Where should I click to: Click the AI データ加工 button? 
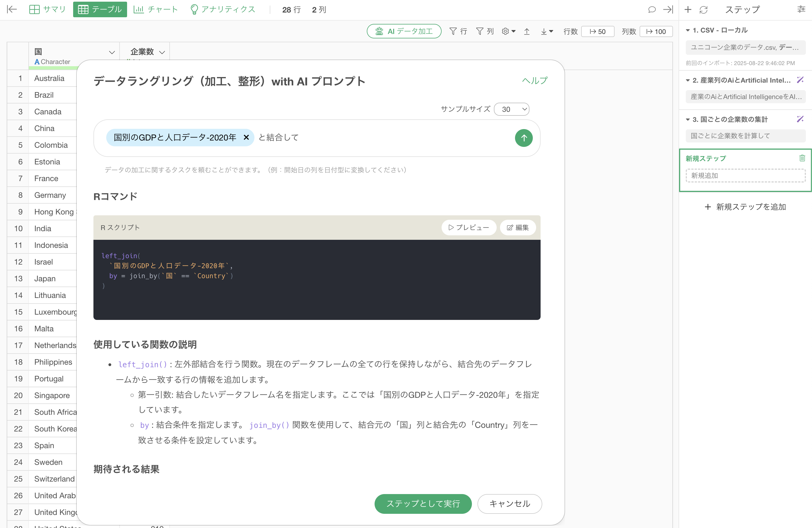point(404,31)
